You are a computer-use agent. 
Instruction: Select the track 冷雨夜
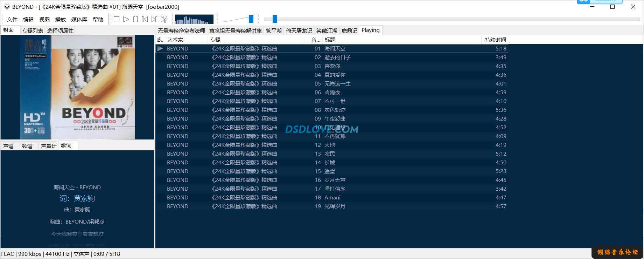pyautogui.click(x=331, y=92)
